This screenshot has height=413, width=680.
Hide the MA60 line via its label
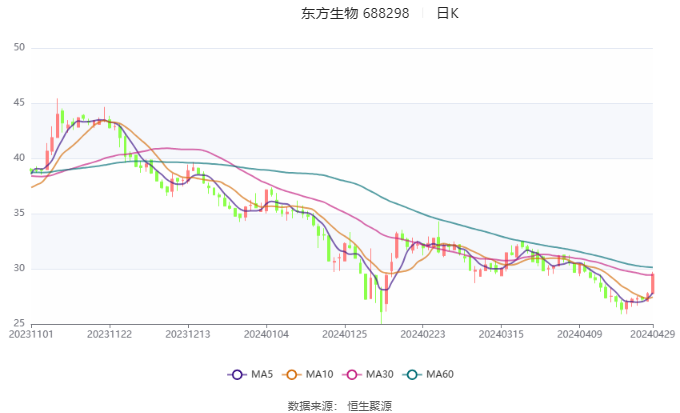click(x=440, y=374)
